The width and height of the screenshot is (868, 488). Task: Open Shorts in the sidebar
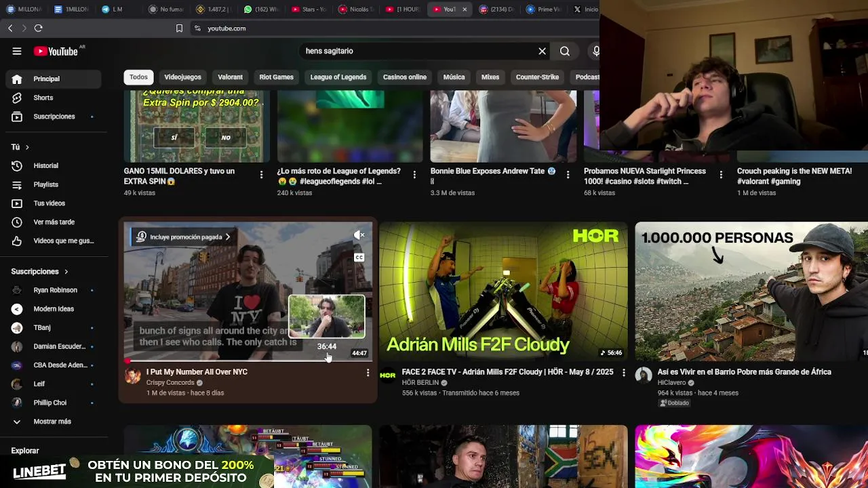tap(53, 98)
